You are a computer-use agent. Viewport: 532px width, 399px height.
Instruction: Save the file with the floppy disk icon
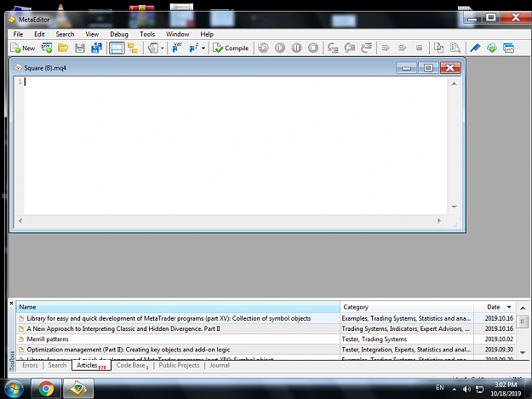coord(80,48)
